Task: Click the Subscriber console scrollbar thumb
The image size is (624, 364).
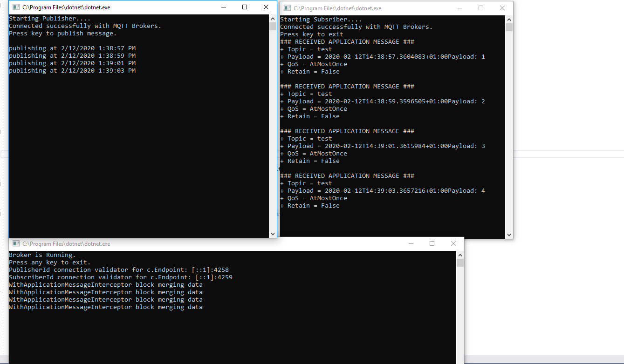Action: point(509,27)
